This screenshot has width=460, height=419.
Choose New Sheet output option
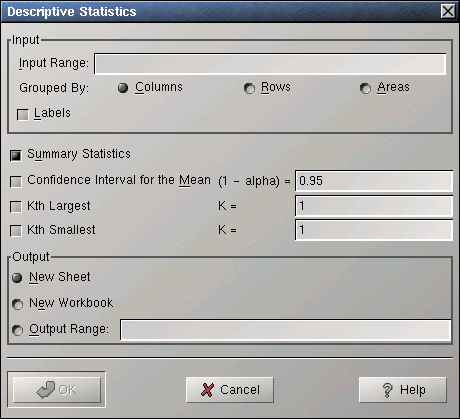tap(17, 278)
